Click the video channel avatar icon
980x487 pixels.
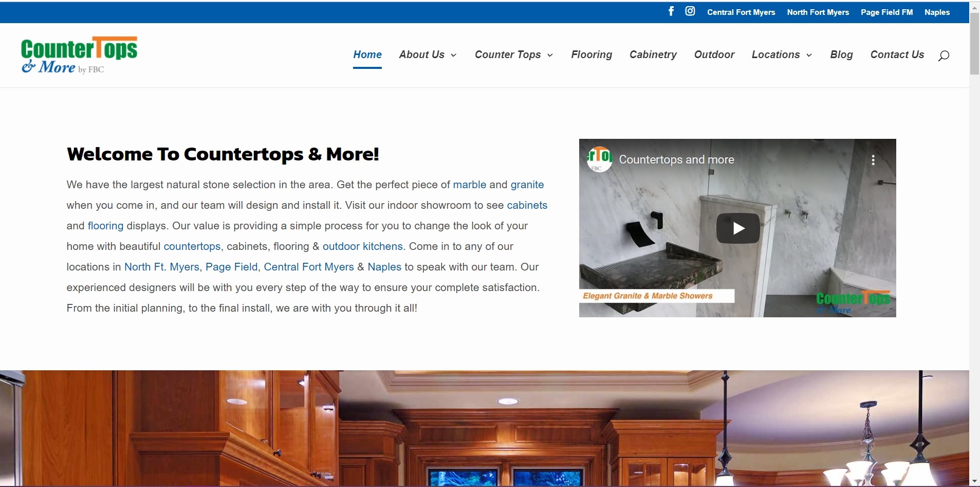coord(600,159)
